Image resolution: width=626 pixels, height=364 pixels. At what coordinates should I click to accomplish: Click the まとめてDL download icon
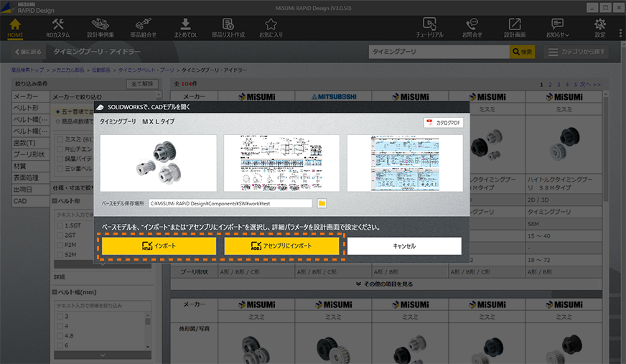(x=185, y=28)
